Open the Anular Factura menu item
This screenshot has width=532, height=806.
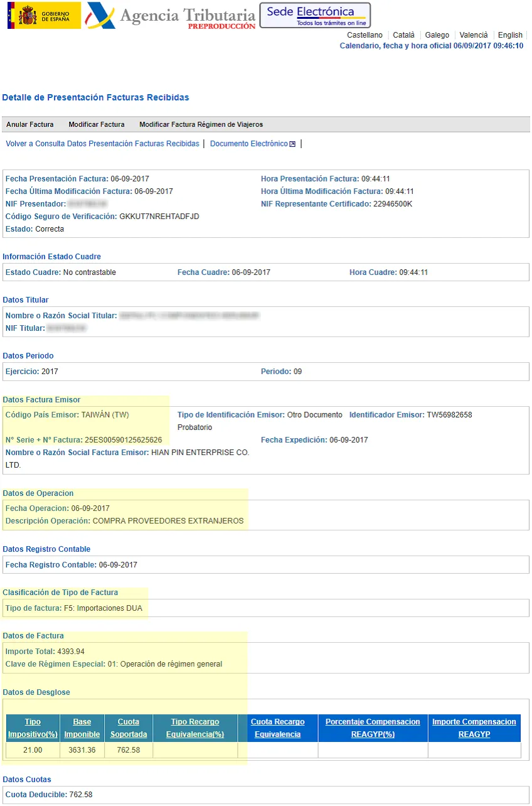click(x=29, y=124)
